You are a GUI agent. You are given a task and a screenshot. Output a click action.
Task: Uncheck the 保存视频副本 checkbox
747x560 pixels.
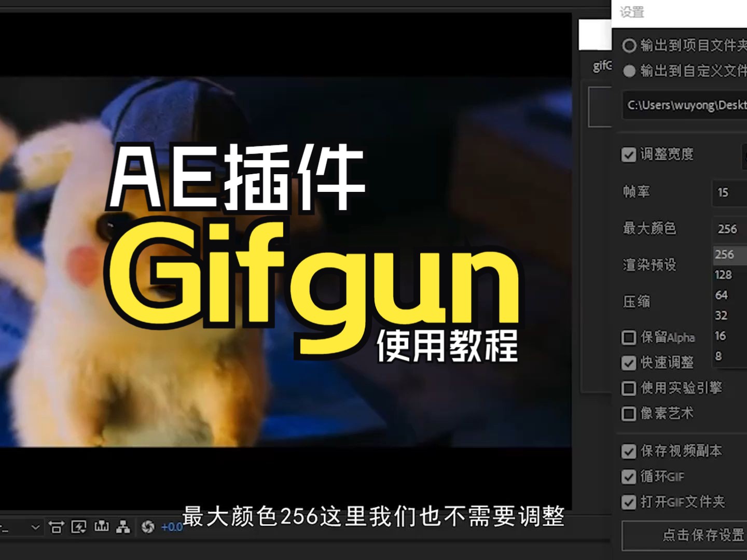pos(629,452)
